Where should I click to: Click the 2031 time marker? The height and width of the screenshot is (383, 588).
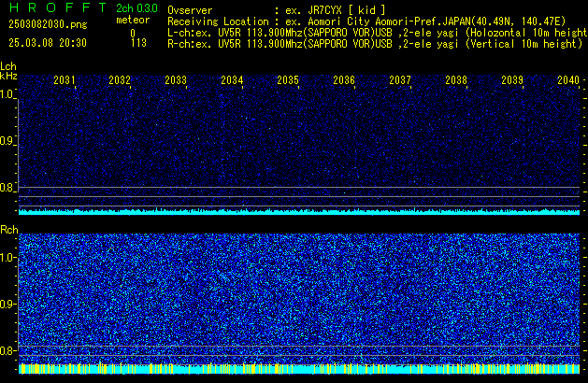pos(65,80)
